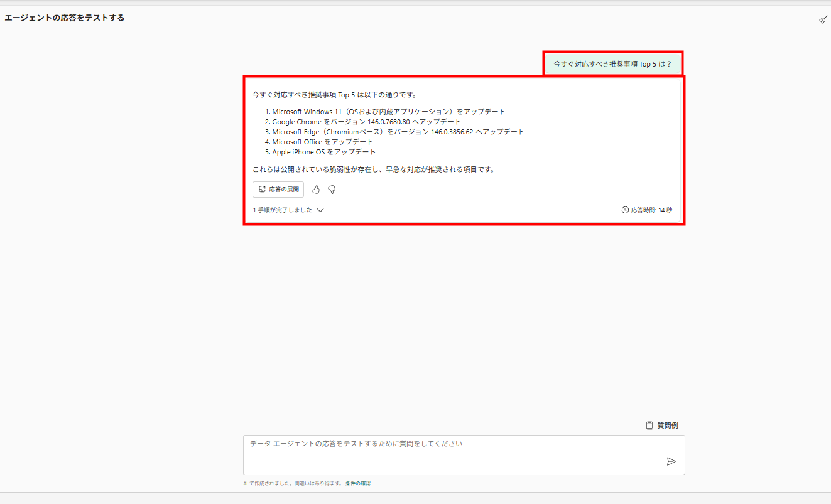The width and height of the screenshot is (831, 504).
Task: Click the 1 手順が完了しました text
Action: pyautogui.click(x=283, y=210)
